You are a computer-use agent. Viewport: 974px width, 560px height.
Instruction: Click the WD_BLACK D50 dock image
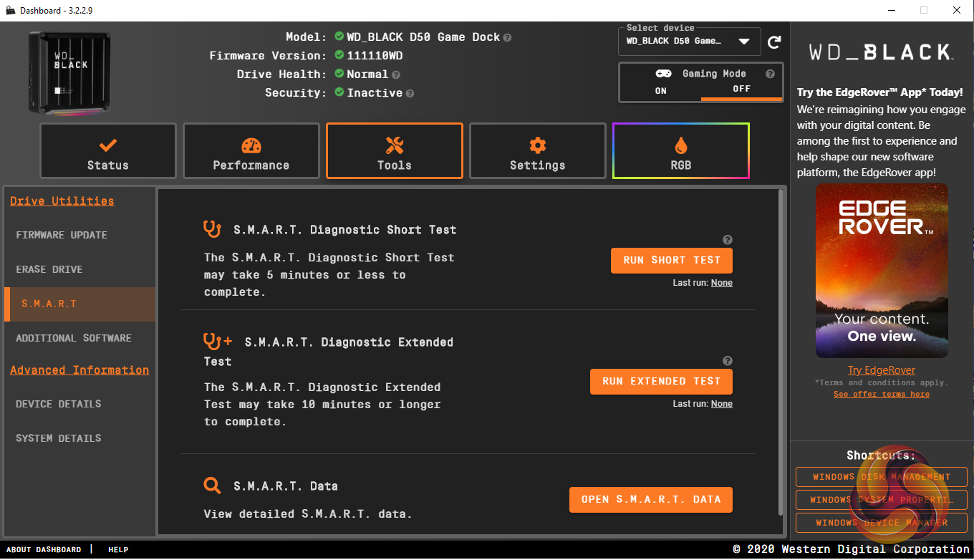[x=69, y=72]
